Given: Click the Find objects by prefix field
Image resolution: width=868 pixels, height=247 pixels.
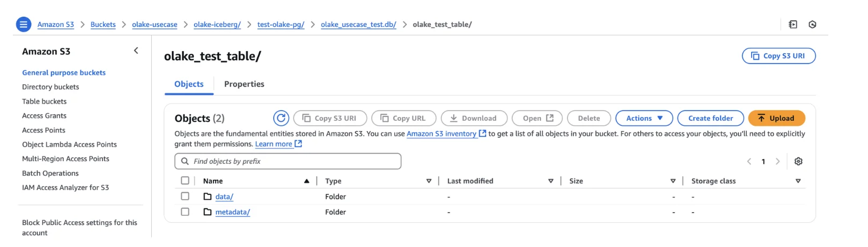Looking at the screenshot, I should click(x=288, y=161).
